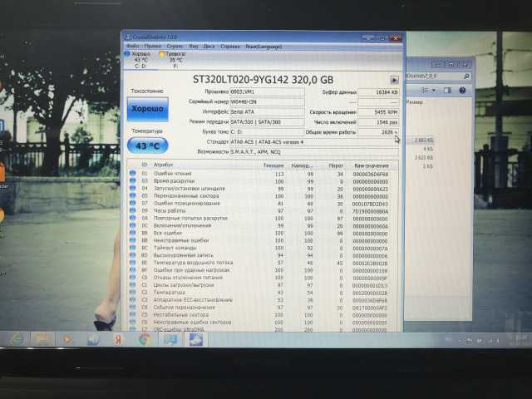Click the status circle of Включения/отключения row
Viewport: 532px width, 399px height.
[x=133, y=225]
